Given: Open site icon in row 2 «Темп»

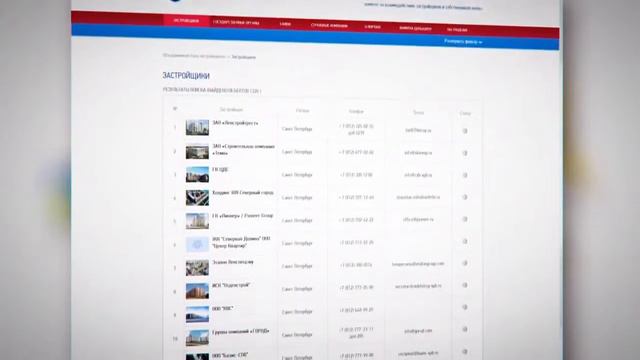Looking at the screenshot, I should pyautogui.click(x=464, y=153).
